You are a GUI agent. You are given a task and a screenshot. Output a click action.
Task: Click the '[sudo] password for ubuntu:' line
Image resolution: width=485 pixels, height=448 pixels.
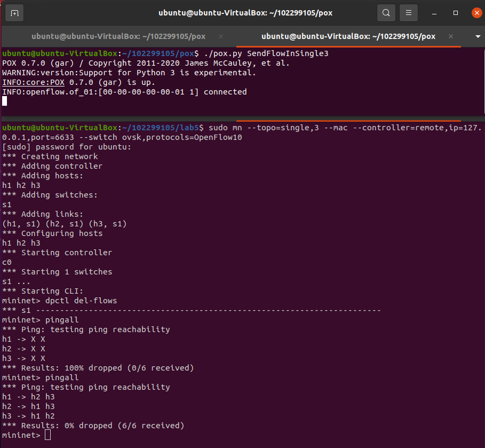67,147
